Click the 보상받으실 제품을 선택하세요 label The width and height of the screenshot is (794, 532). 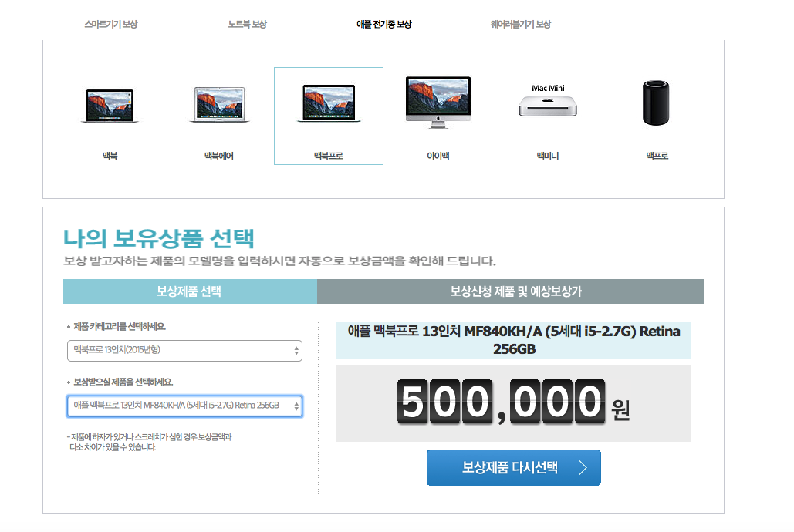pyautogui.click(x=123, y=382)
